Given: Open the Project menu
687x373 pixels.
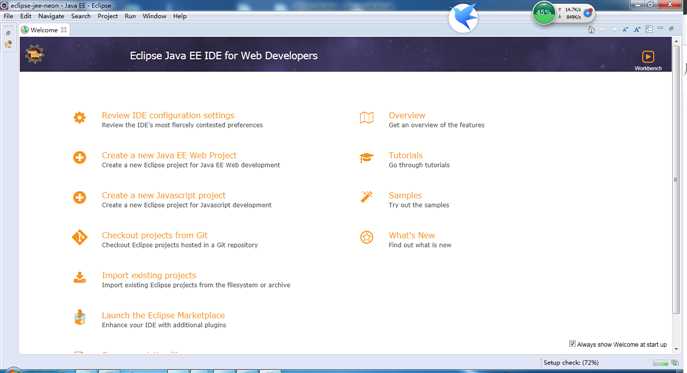Looking at the screenshot, I should (107, 16).
